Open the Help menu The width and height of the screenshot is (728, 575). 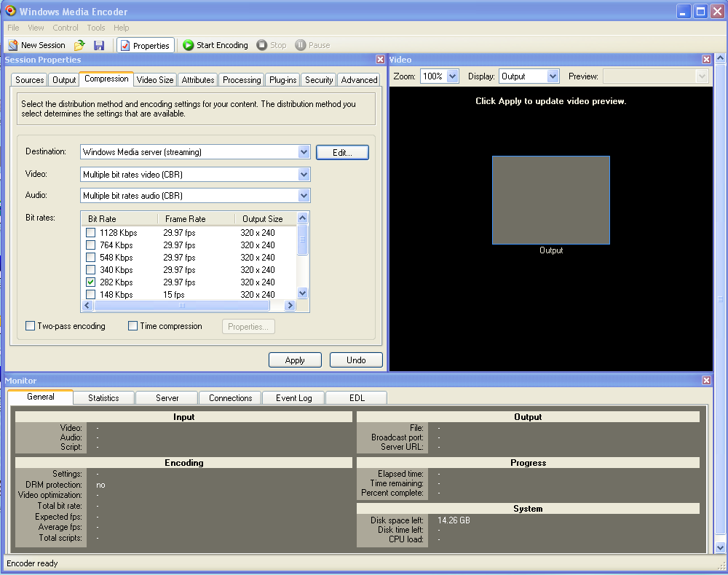(x=121, y=28)
